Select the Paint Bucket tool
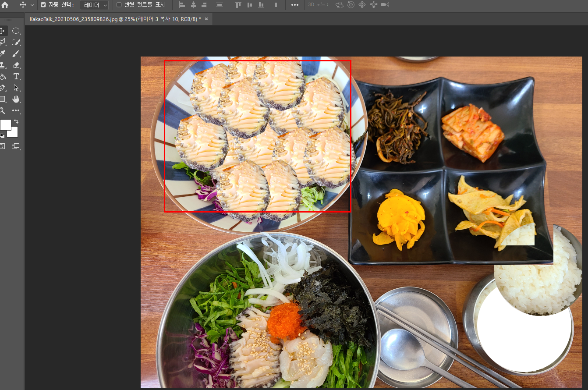The width and height of the screenshot is (588, 390). [x=3, y=76]
